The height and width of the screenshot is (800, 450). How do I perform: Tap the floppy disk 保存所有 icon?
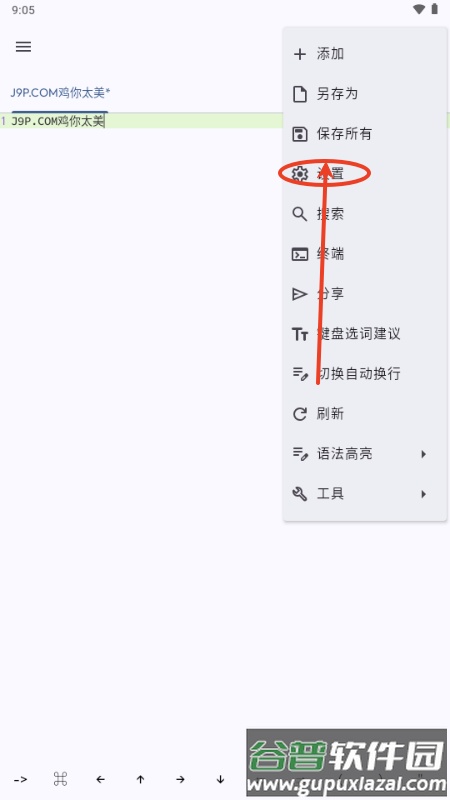300,134
